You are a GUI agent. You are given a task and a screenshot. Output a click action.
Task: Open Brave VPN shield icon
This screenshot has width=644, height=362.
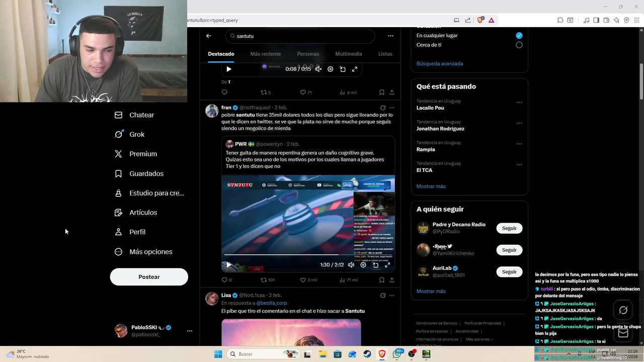point(626,20)
